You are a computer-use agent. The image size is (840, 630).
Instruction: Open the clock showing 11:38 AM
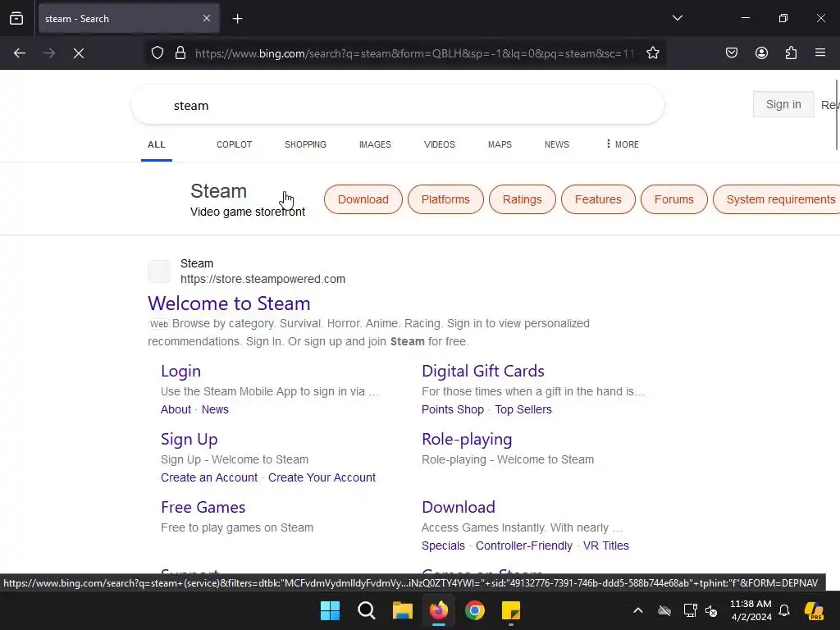(x=751, y=610)
